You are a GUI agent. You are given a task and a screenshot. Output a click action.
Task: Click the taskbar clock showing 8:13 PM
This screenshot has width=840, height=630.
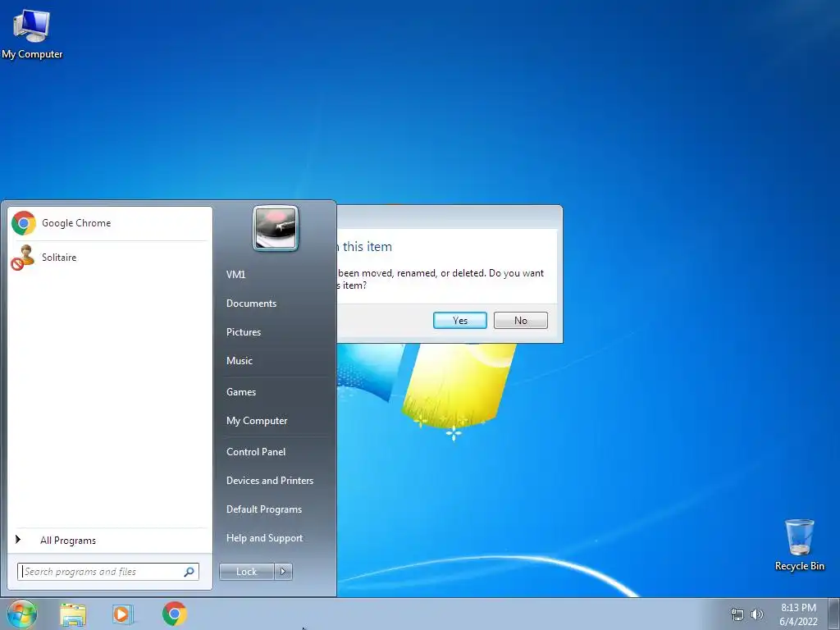click(798, 614)
